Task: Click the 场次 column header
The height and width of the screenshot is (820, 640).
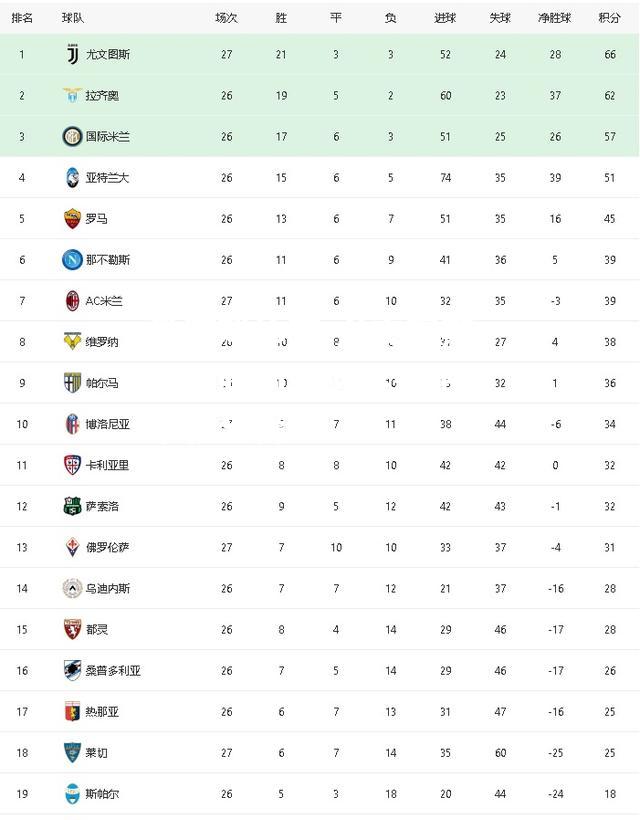Action: point(226,18)
